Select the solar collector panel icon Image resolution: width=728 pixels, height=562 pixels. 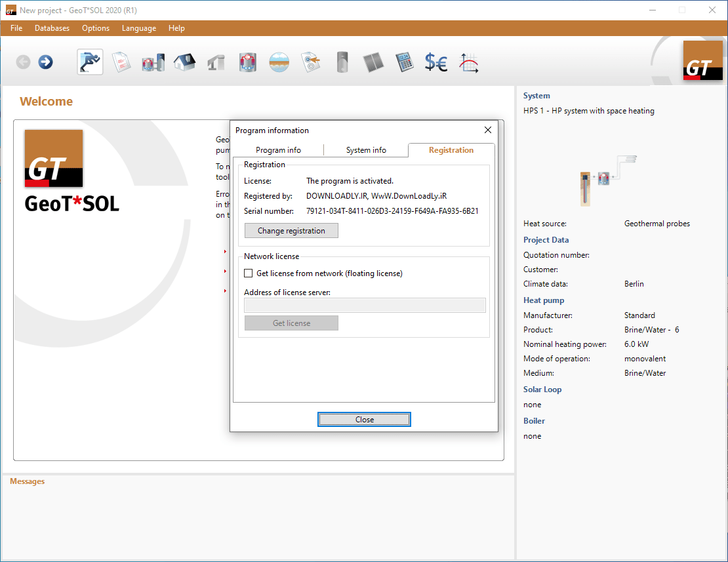click(x=373, y=62)
